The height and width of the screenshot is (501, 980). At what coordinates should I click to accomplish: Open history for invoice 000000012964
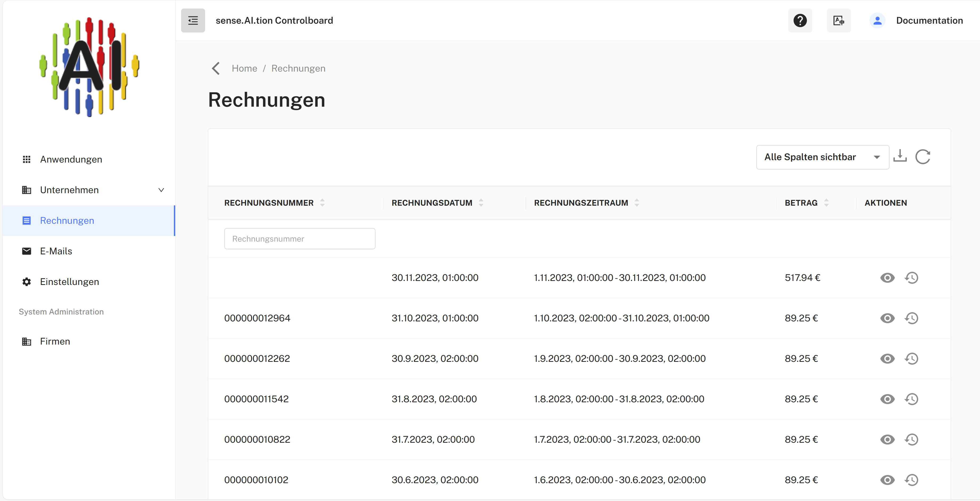[x=912, y=318]
